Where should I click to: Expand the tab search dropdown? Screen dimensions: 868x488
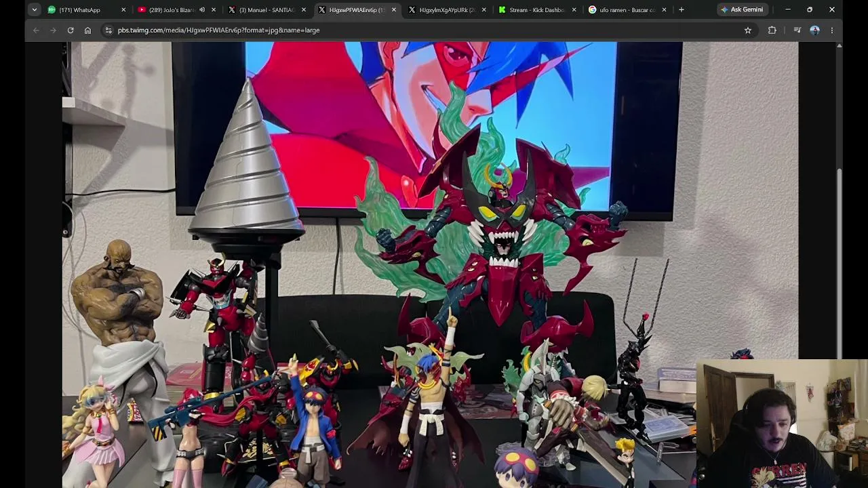coord(34,9)
